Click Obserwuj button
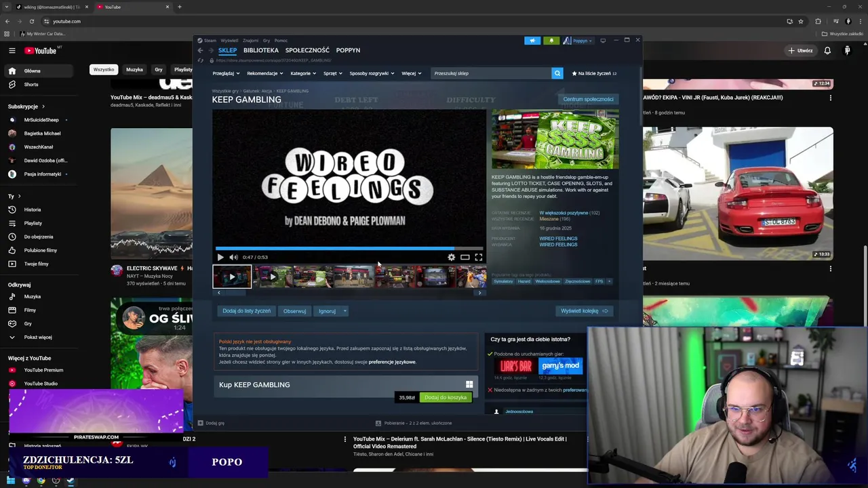 tap(294, 311)
